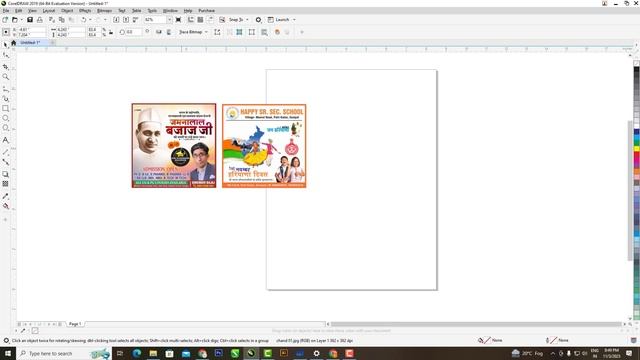This screenshot has height=360, width=640.
Task: Click the Save icon
Action: pyautogui.click(x=30, y=20)
